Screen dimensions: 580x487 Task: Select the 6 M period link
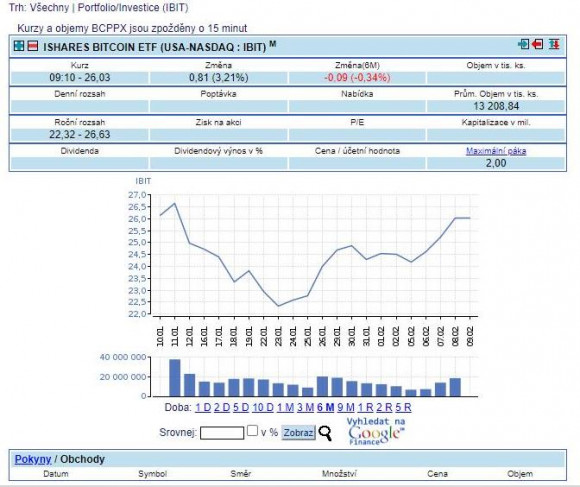326,407
